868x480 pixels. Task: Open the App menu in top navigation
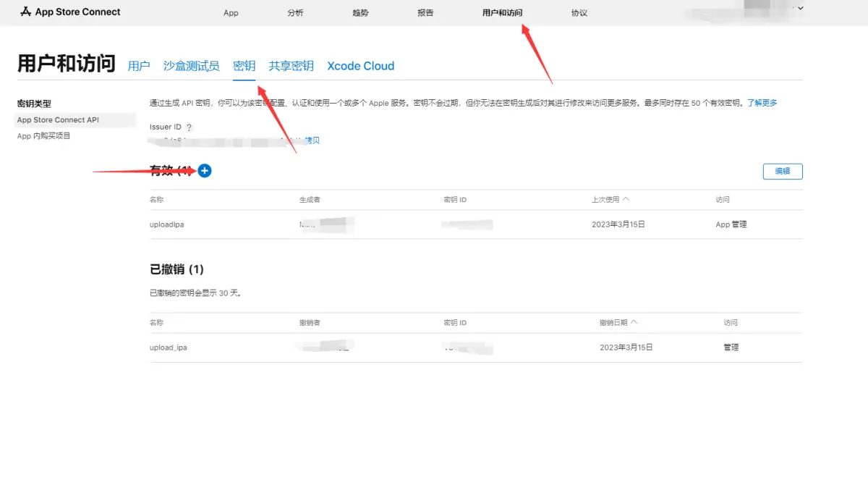tap(231, 13)
